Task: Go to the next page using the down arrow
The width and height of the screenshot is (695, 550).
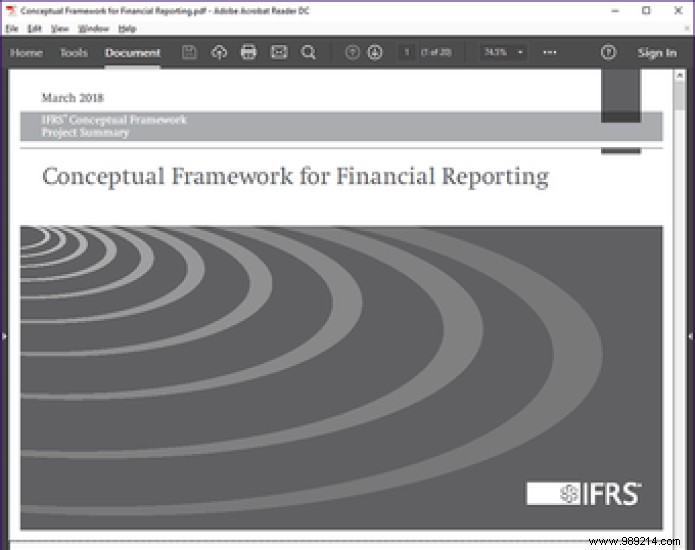Action: [x=375, y=52]
